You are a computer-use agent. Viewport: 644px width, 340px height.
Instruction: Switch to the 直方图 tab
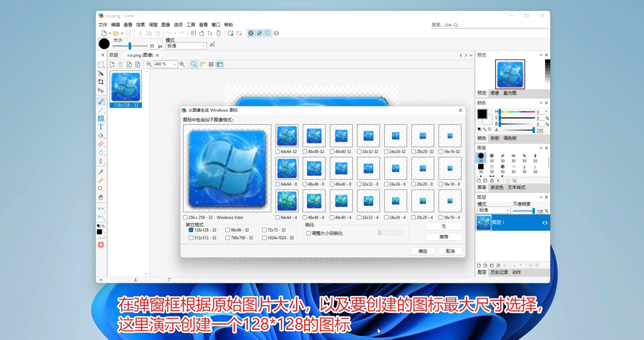point(510,93)
